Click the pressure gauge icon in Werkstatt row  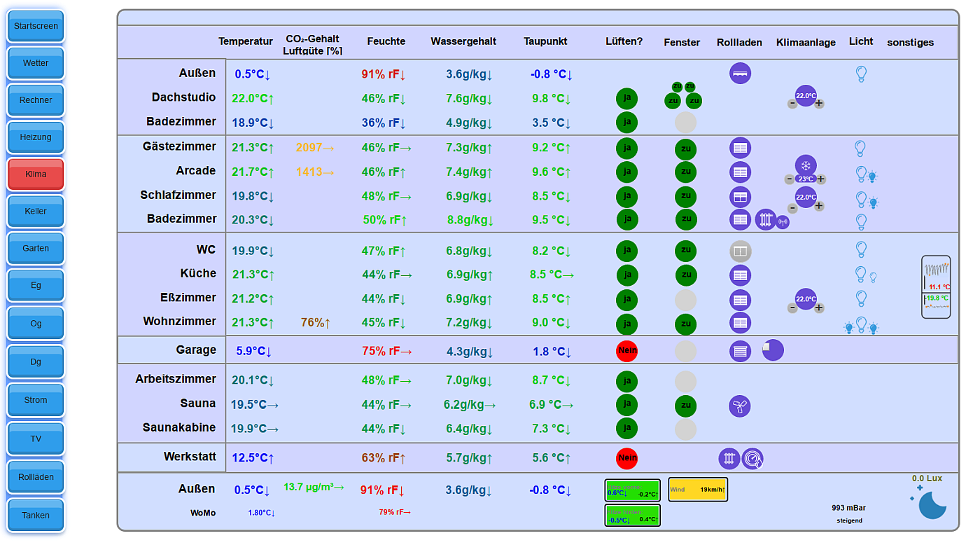tap(752, 459)
